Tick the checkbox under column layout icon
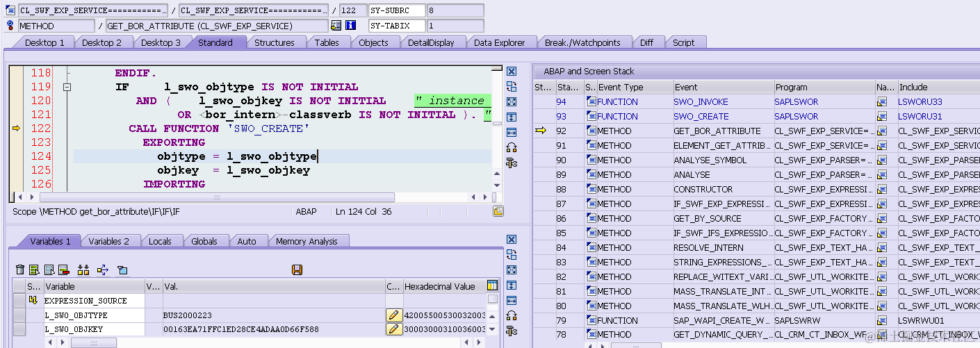Screen dimensions: 980x348 [x=493, y=299]
